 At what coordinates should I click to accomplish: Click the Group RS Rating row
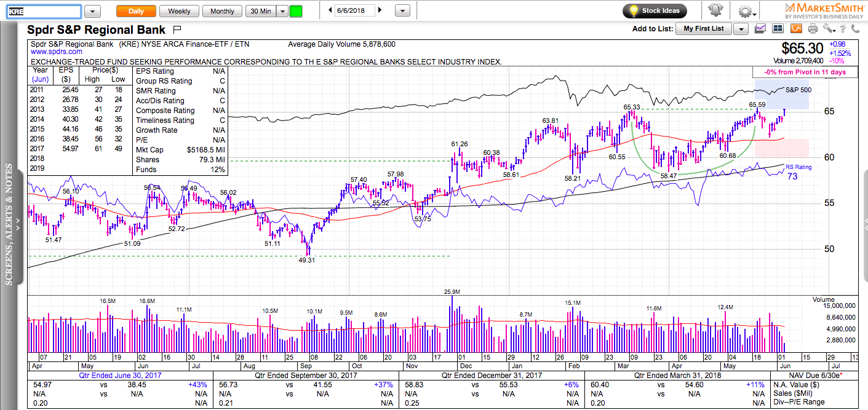(x=180, y=81)
